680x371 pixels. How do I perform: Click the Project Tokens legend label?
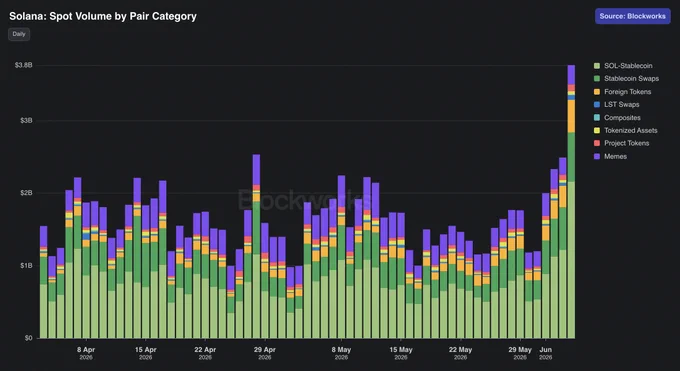(627, 143)
